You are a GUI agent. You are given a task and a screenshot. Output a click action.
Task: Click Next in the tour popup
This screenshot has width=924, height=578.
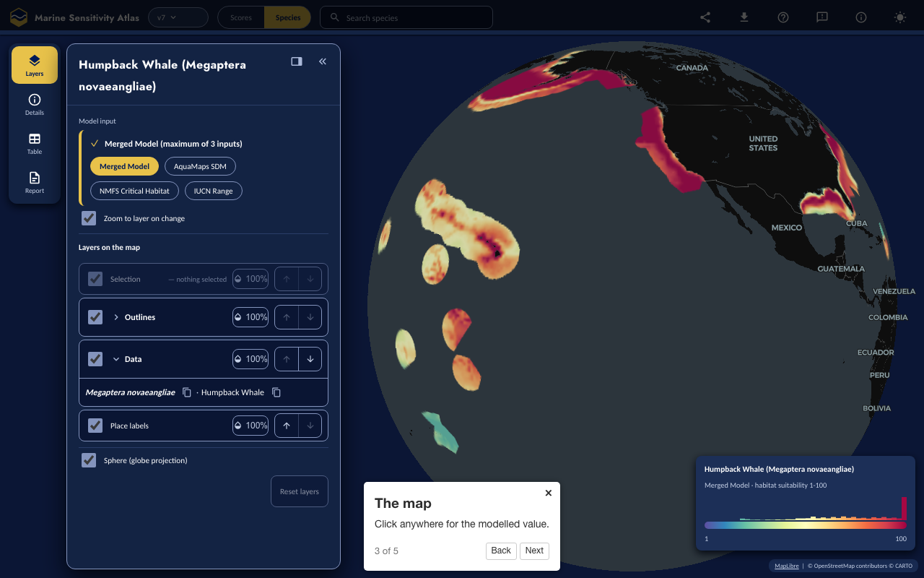pos(534,551)
